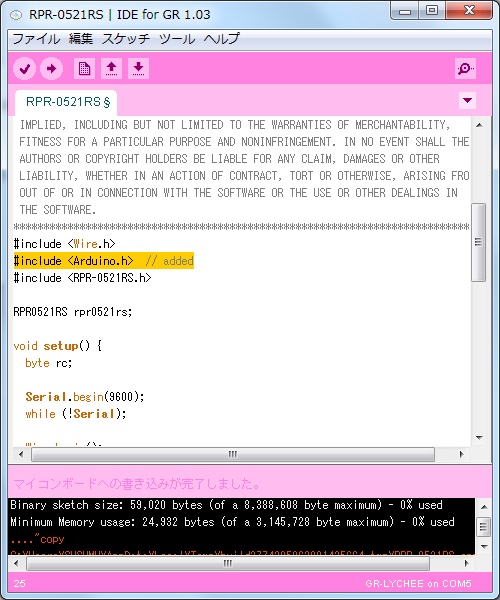The width and height of the screenshot is (500, 600).
Task: Open the スケッチ menu
Action: pyautogui.click(x=126, y=39)
